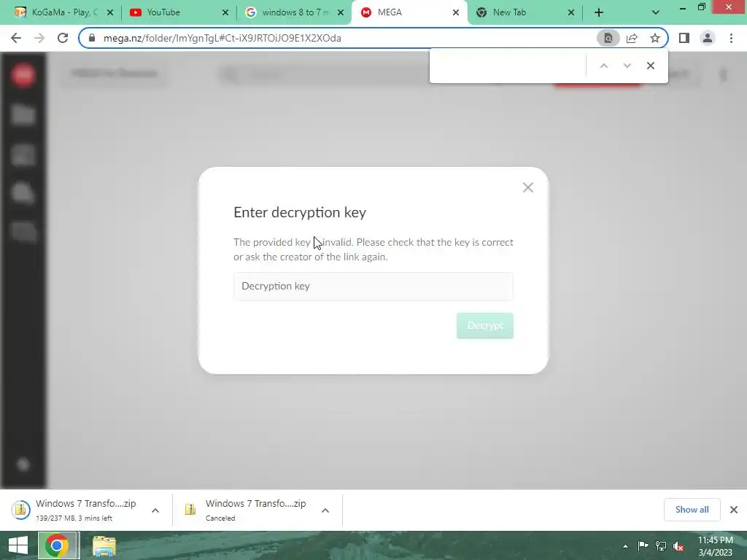Image resolution: width=747 pixels, height=560 pixels.
Task: Toggle the browser side panel icon
Action: tap(684, 38)
